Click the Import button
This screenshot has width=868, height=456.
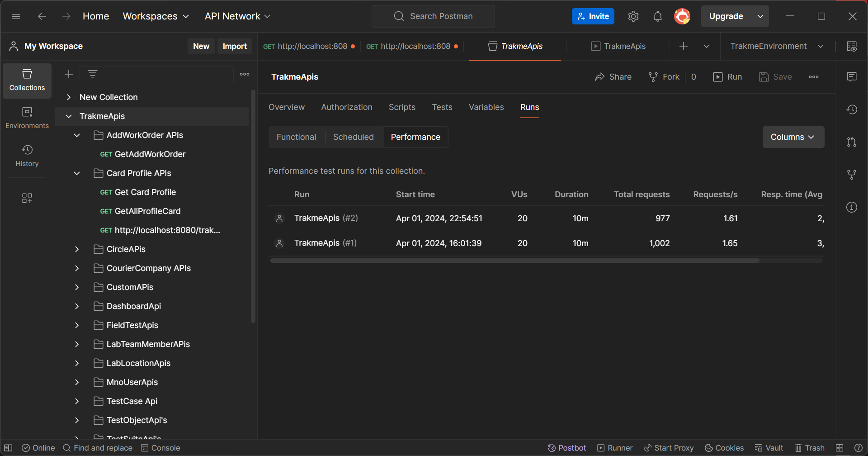coord(235,46)
